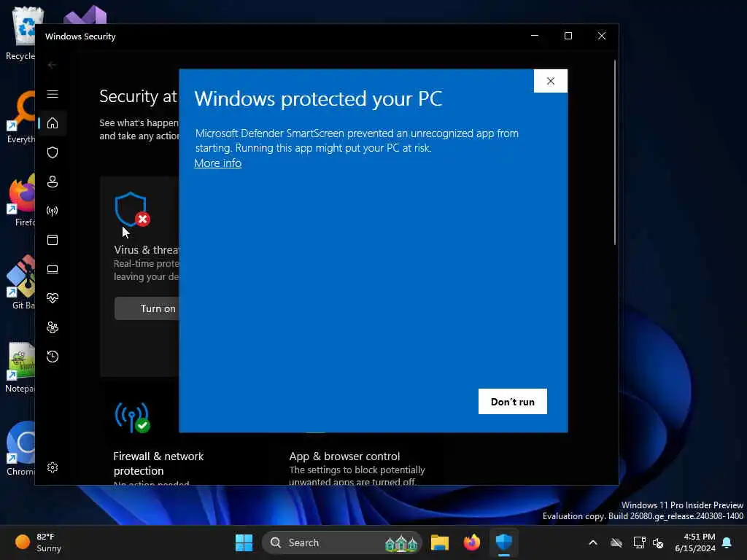Open the More info link
The width and height of the screenshot is (747, 560).
click(217, 163)
